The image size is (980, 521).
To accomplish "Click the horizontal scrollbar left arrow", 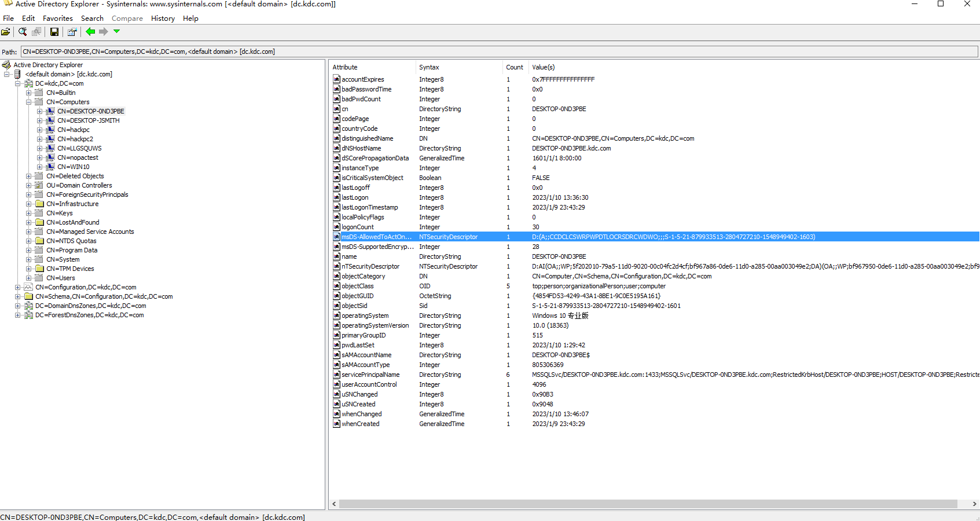I will click(x=334, y=504).
